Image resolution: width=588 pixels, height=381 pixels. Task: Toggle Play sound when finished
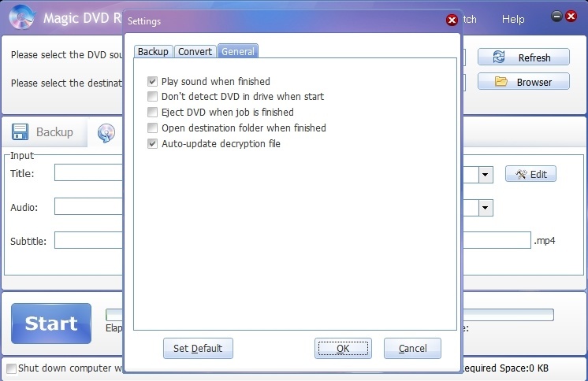(x=152, y=81)
